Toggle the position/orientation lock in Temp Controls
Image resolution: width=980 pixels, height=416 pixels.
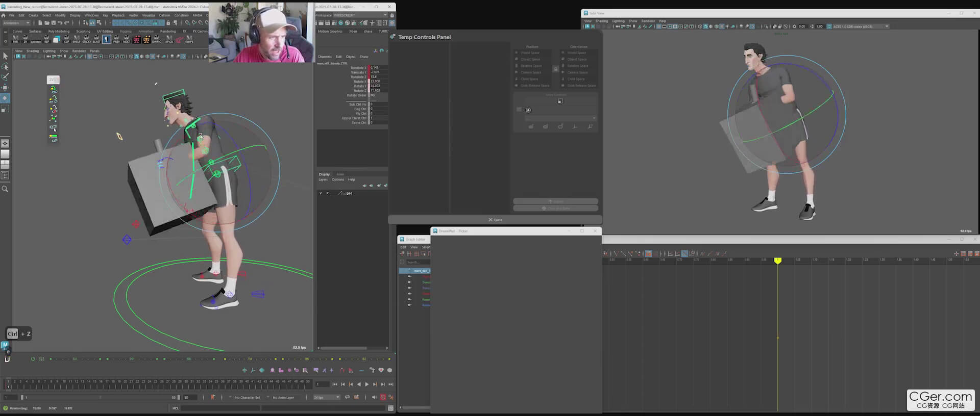pyautogui.click(x=555, y=69)
